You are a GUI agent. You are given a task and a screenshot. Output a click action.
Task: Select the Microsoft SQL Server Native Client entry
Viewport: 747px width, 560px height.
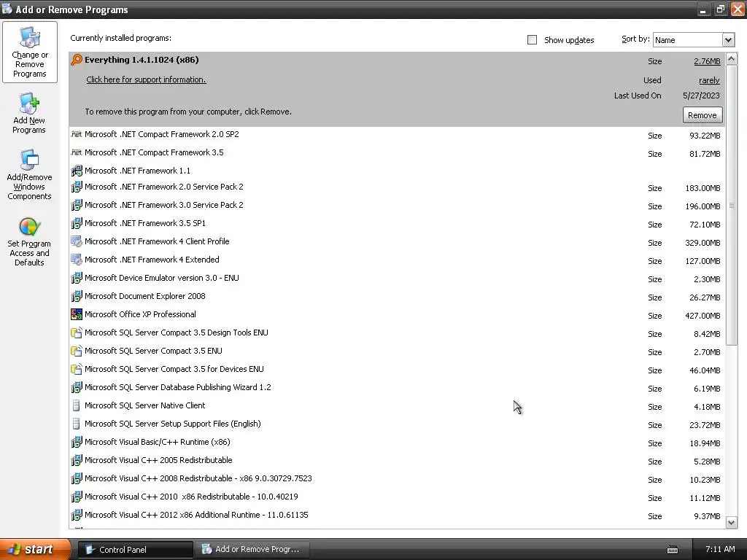click(397, 405)
